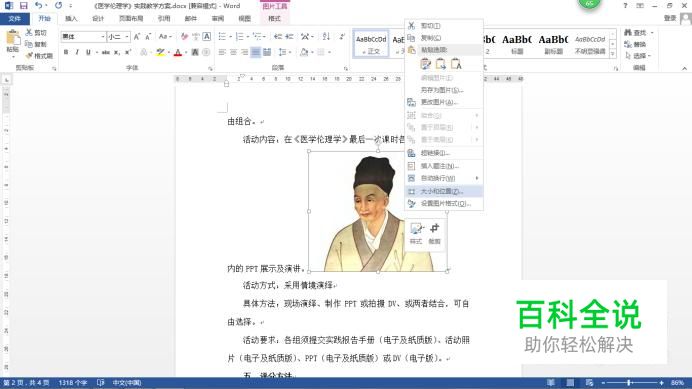Image resolution: width=692 pixels, height=389 pixels.
Task: Click the Clear Formatting eraser icon
Action: (x=184, y=37)
